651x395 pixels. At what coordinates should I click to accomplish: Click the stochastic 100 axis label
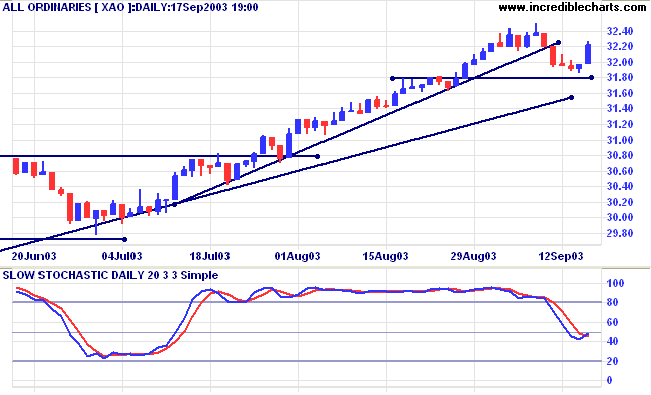point(615,284)
